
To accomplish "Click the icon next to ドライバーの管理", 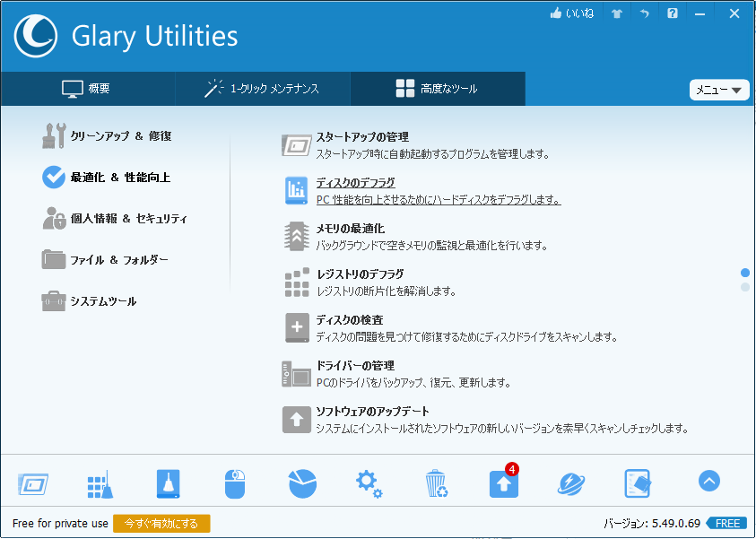I will (296, 374).
